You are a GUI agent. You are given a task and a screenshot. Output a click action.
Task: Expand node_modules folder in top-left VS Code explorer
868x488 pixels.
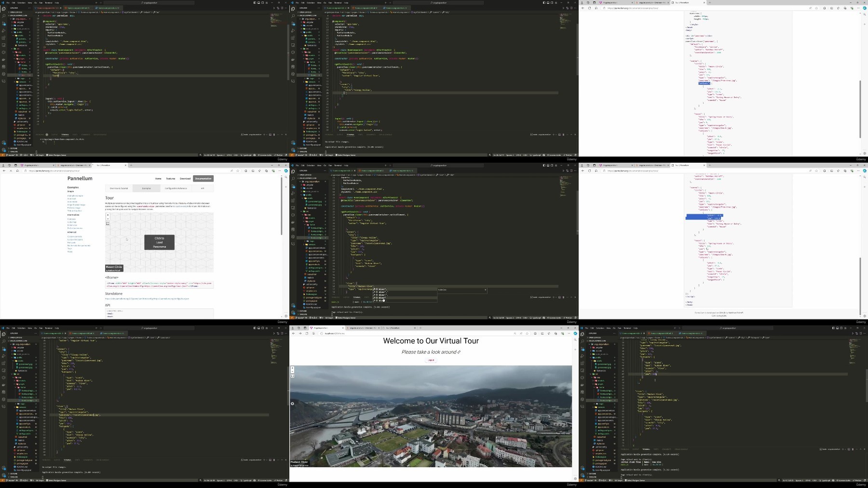point(20,29)
